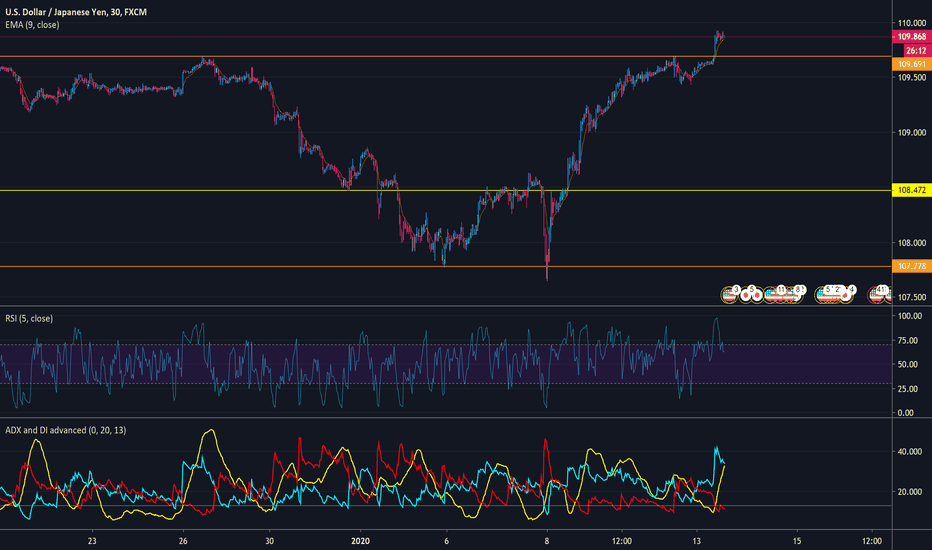The height and width of the screenshot is (550, 932).
Task: Select the RSI (5, close) indicator label
Action: [x=27, y=318]
